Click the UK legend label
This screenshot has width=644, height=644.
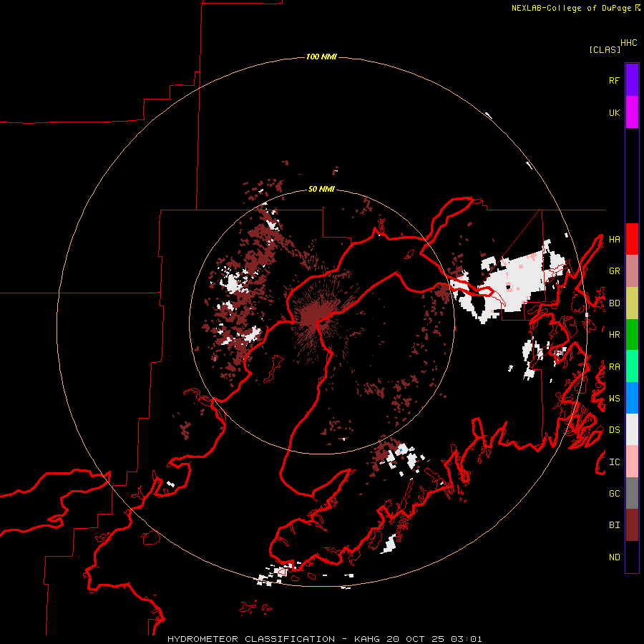(614, 112)
